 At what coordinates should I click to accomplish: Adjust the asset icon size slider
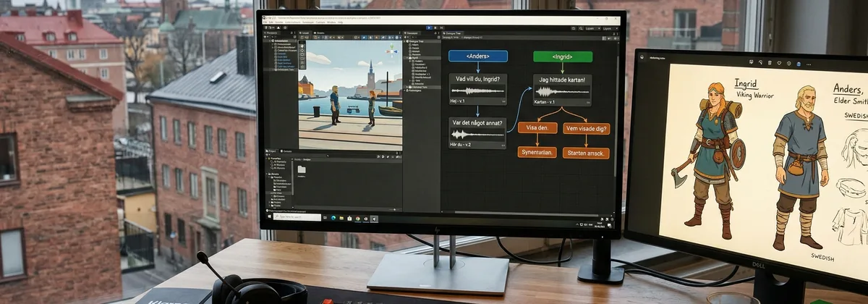coord(394,210)
